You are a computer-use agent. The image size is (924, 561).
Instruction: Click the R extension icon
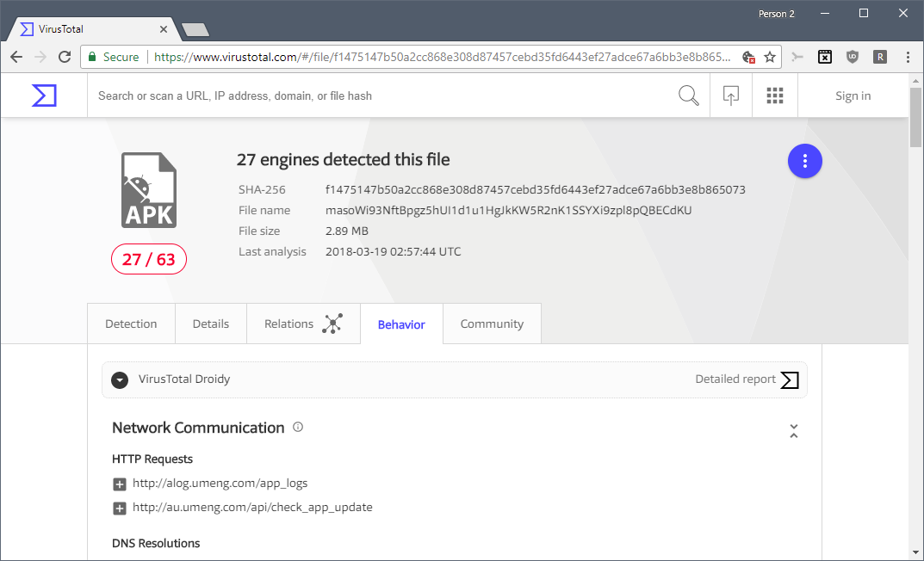880,57
